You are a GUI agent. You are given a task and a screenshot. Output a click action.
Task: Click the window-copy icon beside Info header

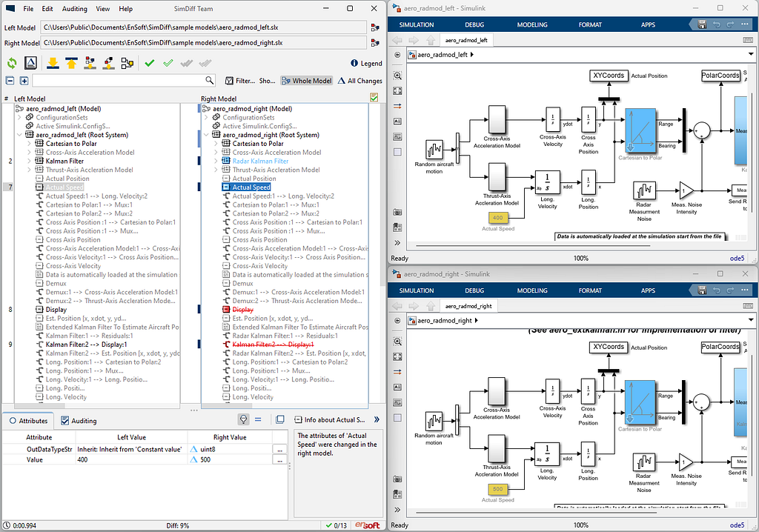(279, 419)
